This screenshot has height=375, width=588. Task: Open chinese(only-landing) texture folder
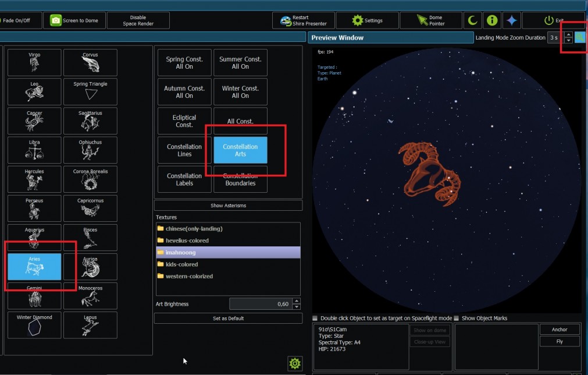pos(228,229)
